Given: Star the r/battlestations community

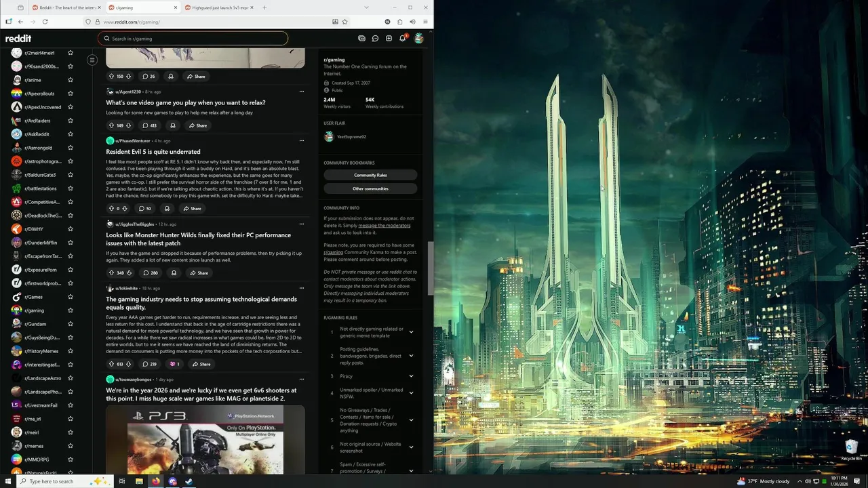Looking at the screenshot, I should coord(70,188).
